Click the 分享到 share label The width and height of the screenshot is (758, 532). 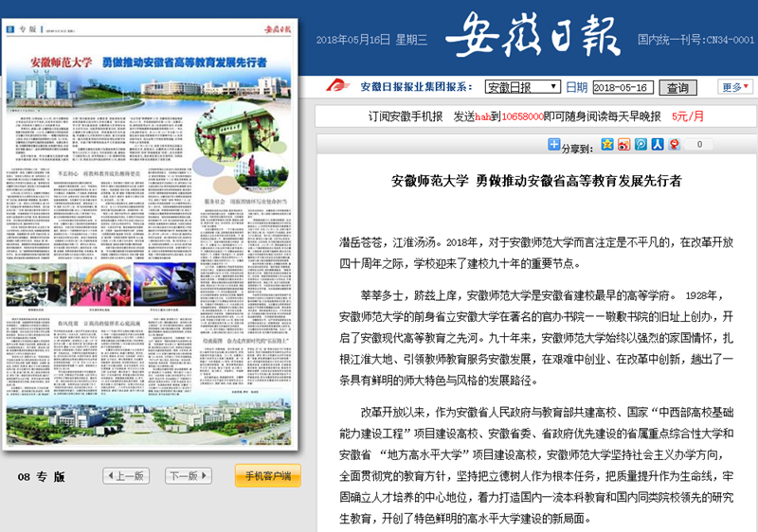577,149
